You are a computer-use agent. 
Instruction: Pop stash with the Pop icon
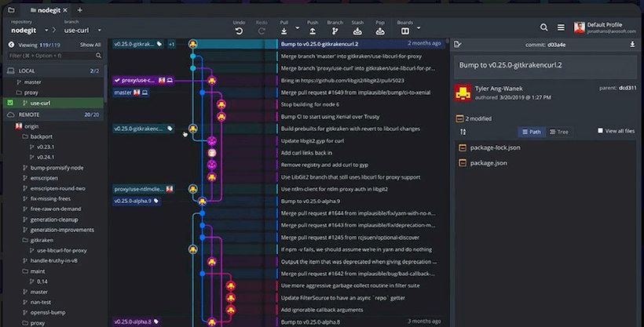click(380, 31)
